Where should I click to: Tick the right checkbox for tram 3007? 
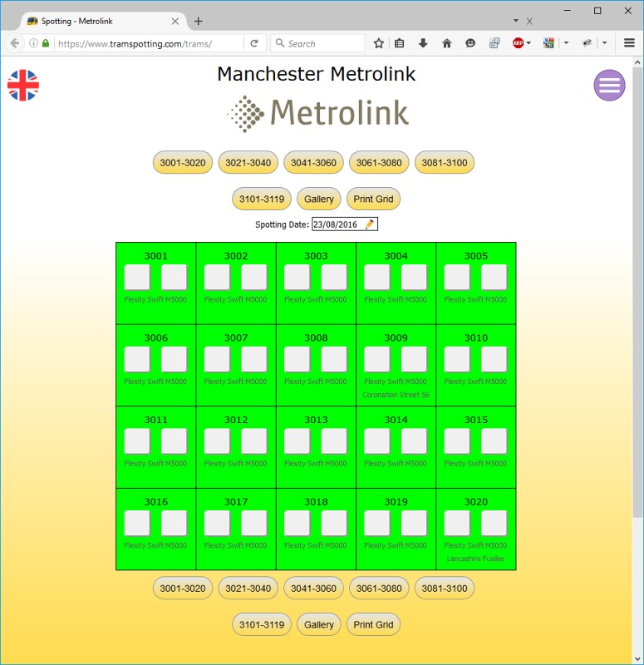254,359
